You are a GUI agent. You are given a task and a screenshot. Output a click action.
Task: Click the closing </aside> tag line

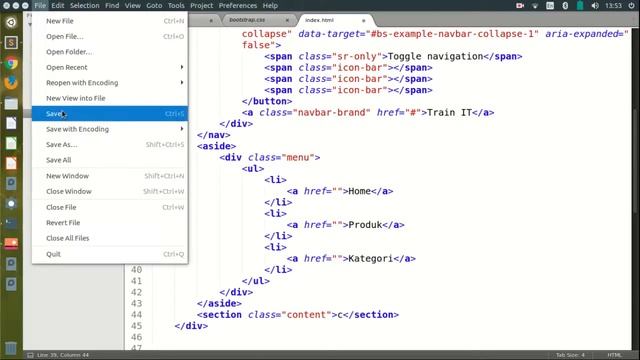point(219,303)
